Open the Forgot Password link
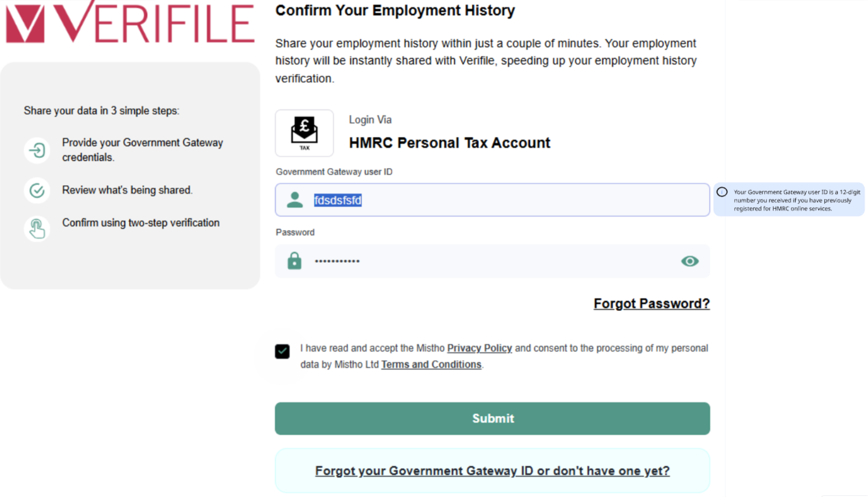The width and height of the screenshot is (868, 497). tap(651, 304)
